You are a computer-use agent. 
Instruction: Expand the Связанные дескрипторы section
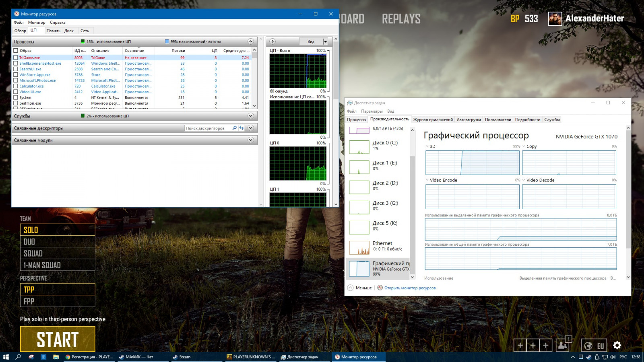pos(250,128)
